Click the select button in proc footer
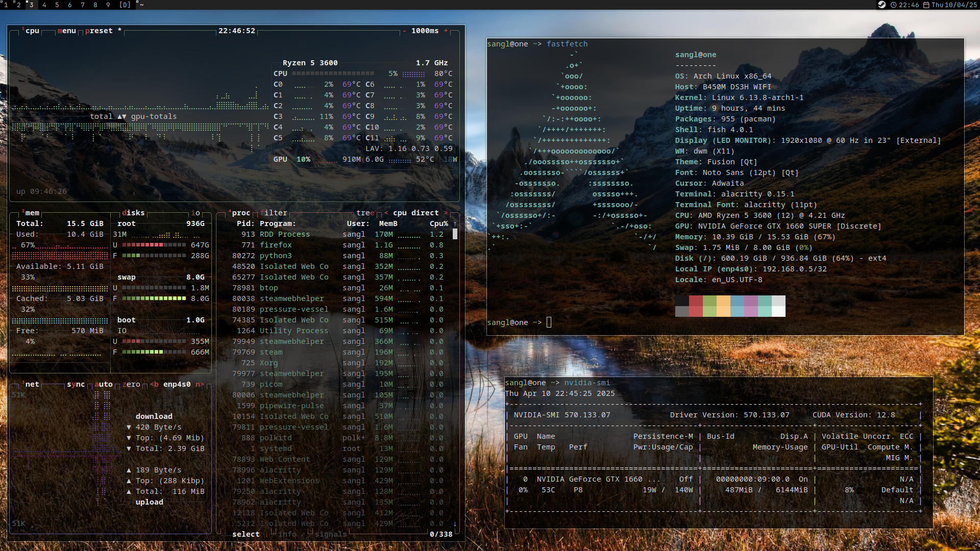 tap(246, 534)
